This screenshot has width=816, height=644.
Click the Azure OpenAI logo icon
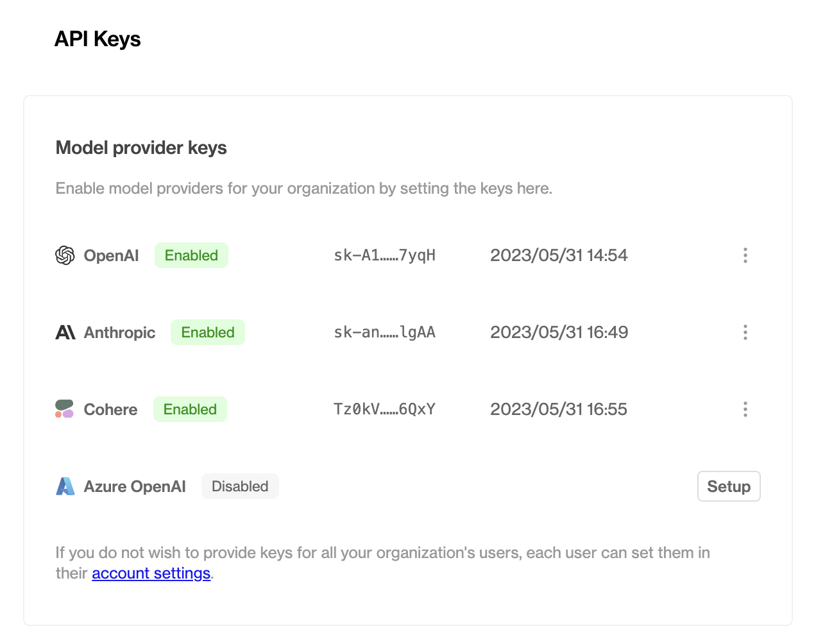[x=65, y=486]
